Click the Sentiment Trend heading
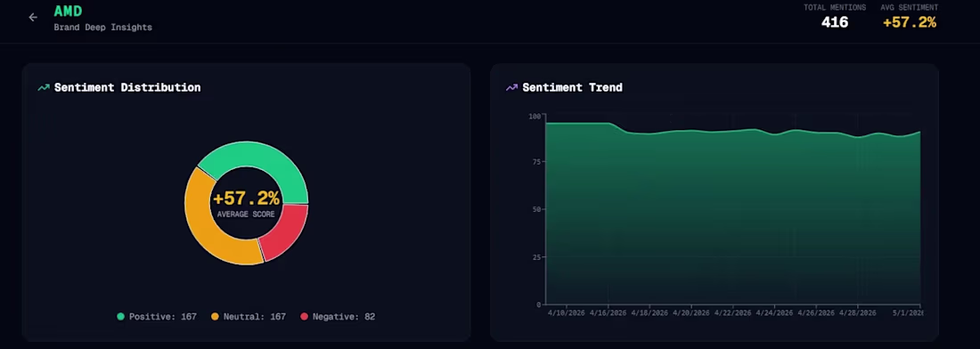Image resolution: width=980 pixels, height=349 pixels. pos(573,87)
